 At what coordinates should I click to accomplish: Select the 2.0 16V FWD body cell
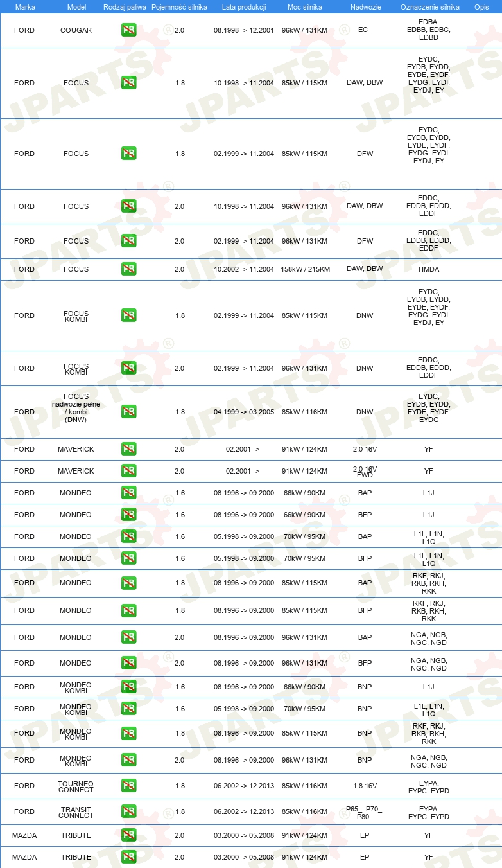[x=365, y=471]
